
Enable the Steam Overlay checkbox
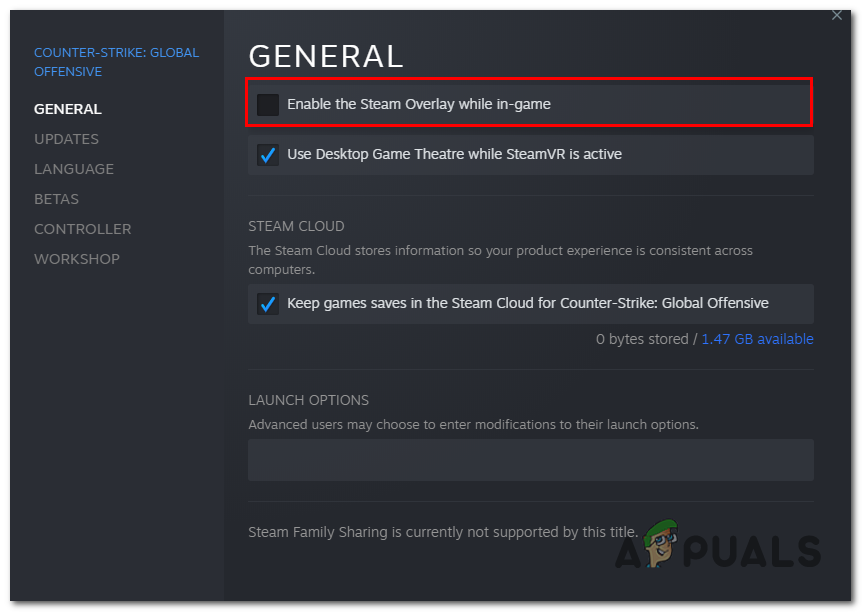click(x=268, y=104)
